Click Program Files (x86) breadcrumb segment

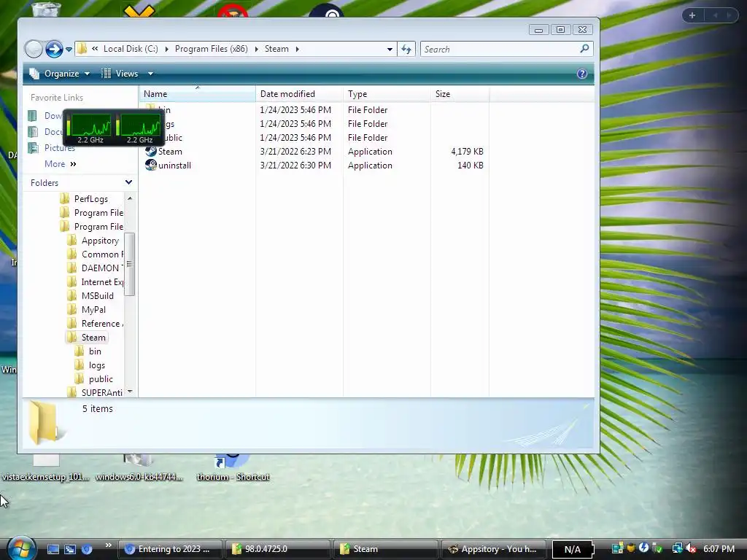click(211, 49)
